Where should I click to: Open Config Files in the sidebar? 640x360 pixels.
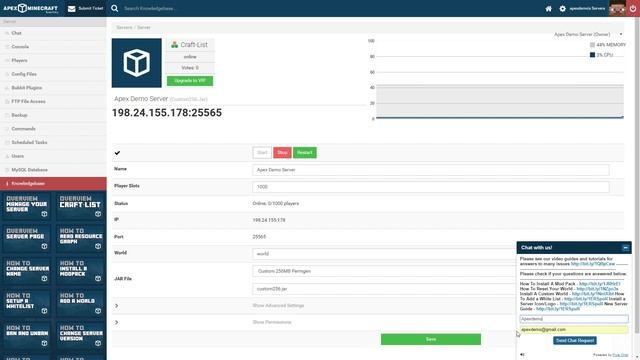53,74
